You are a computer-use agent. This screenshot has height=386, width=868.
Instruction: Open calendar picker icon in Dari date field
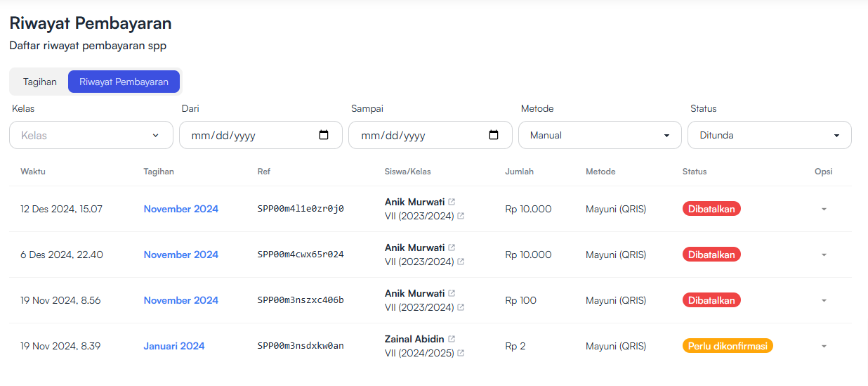coord(324,135)
